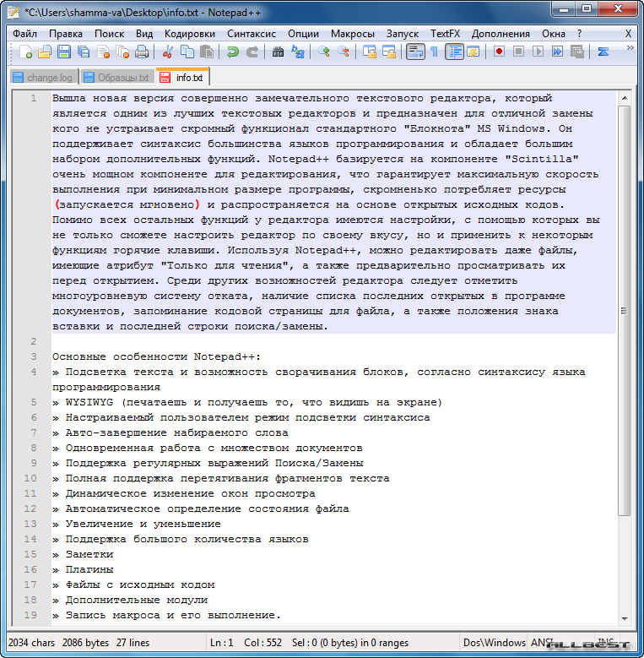Click the line '» Заметки'
Screen dimensions: 644x658
(x=83, y=554)
